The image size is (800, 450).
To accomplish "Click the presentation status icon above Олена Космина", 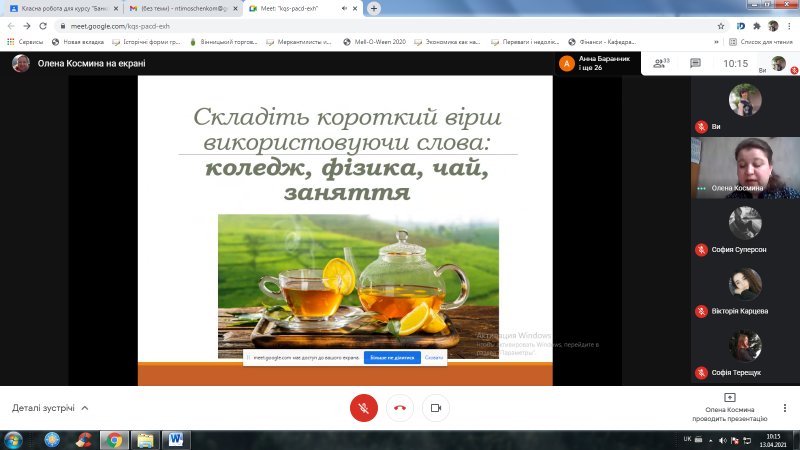I will pos(730,397).
